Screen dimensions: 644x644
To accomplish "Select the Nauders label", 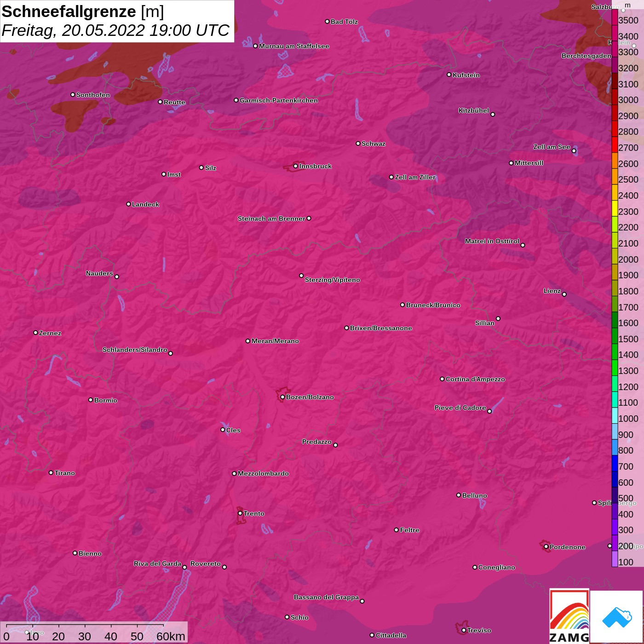I will pyautogui.click(x=99, y=273).
